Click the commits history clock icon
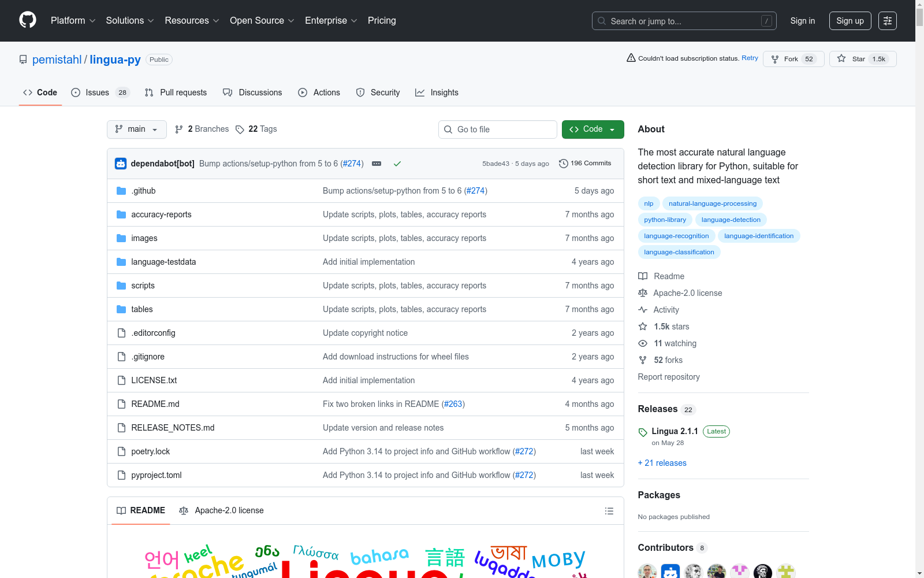 pos(564,164)
